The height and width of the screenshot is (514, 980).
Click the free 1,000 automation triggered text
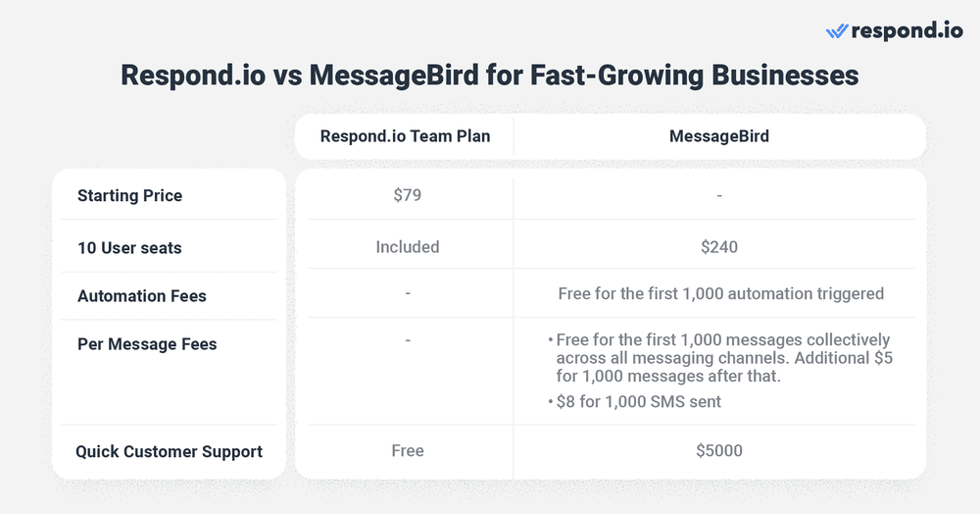click(x=720, y=293)
